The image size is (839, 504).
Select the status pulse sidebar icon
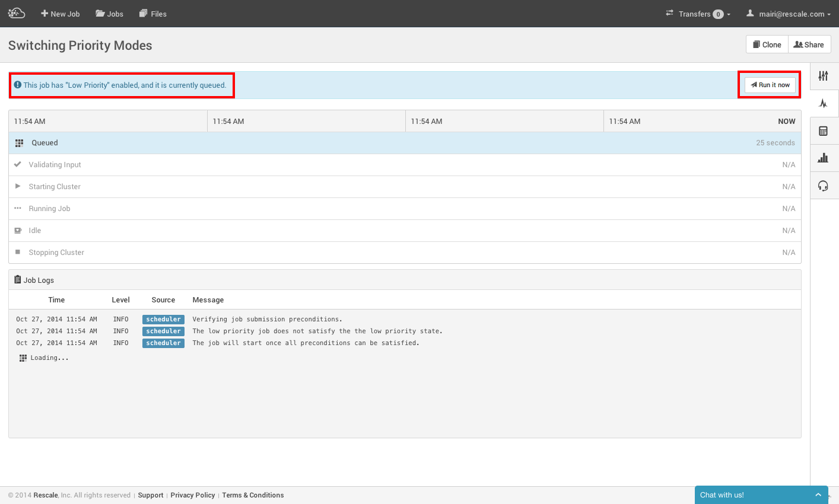pos(823,104)
